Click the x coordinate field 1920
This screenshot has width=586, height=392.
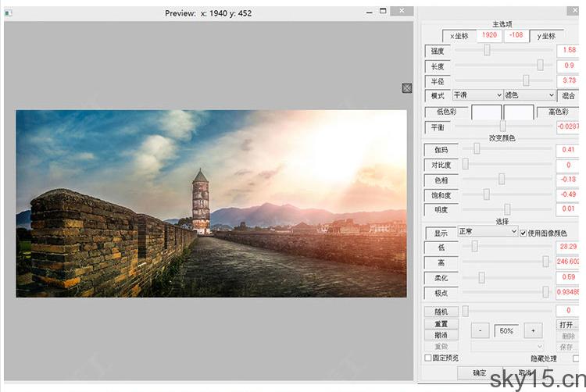(489, 35)
